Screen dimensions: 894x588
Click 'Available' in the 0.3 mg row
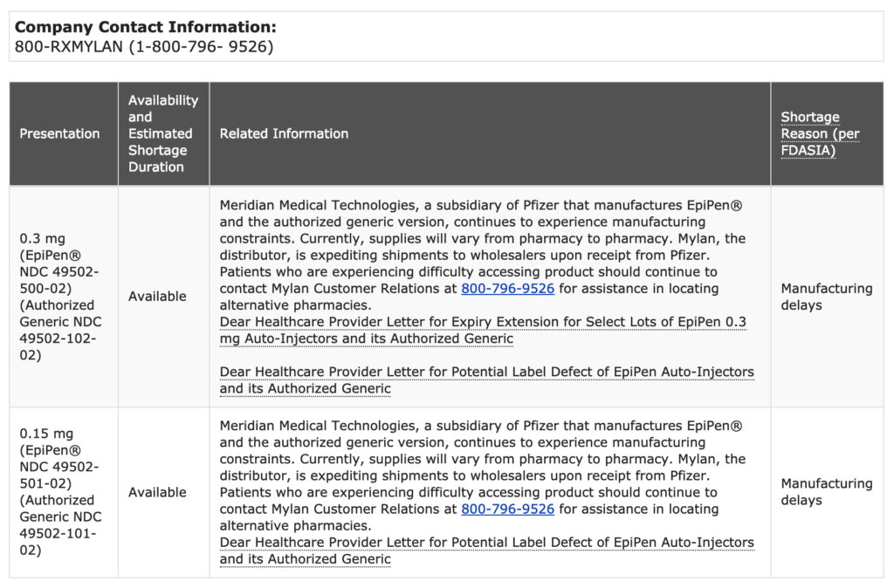[157, 297]
